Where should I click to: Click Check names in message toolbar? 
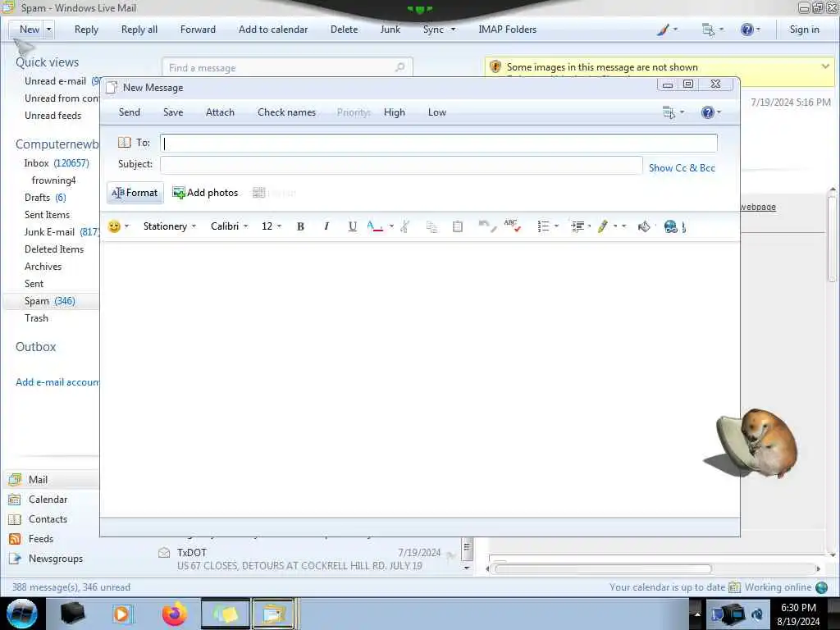tap(286, 112)
